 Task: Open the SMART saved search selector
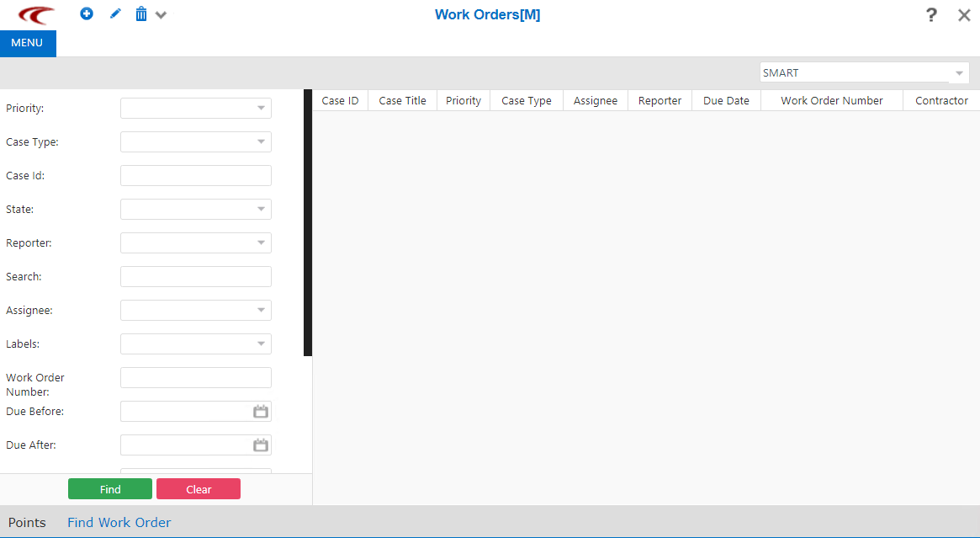tap(958, 72)
